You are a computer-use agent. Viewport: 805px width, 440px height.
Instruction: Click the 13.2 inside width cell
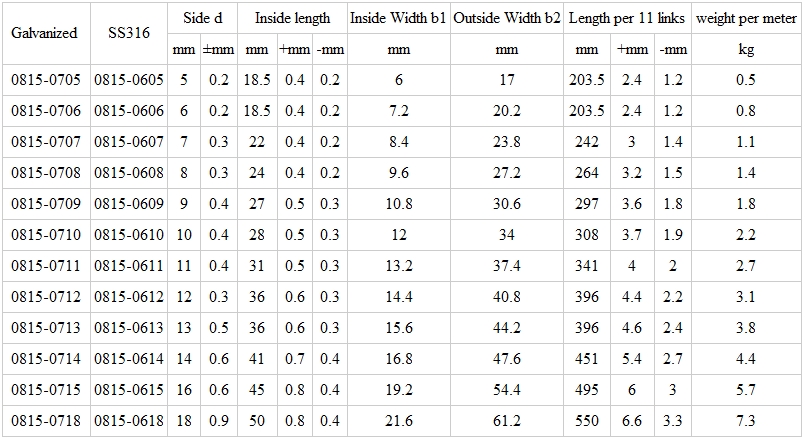click(x=397, y=266)
